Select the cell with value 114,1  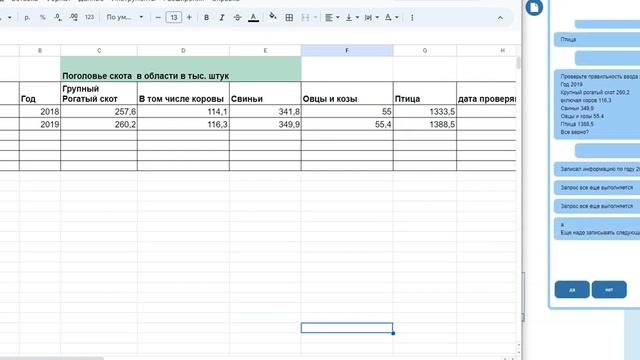tap(183, 111)
